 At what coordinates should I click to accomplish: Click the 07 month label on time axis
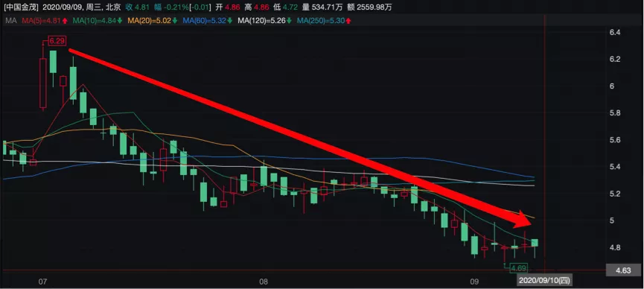point(42,282)
